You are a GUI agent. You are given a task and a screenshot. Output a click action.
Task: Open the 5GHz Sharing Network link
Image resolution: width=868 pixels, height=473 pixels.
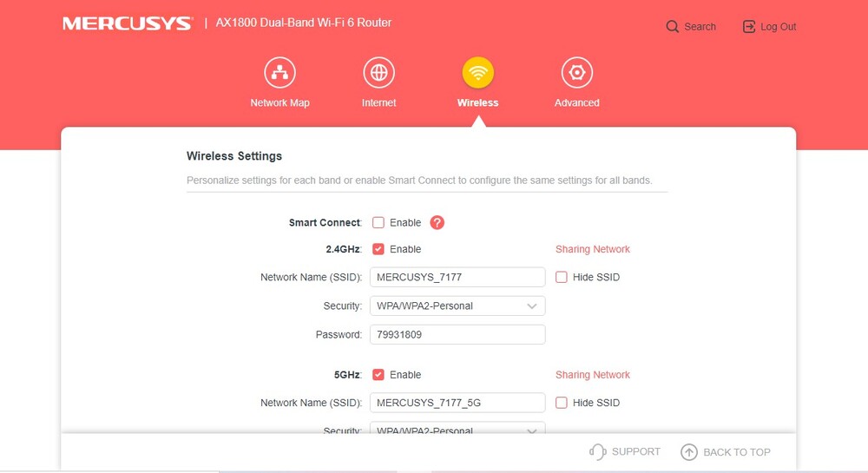point(592,375)
